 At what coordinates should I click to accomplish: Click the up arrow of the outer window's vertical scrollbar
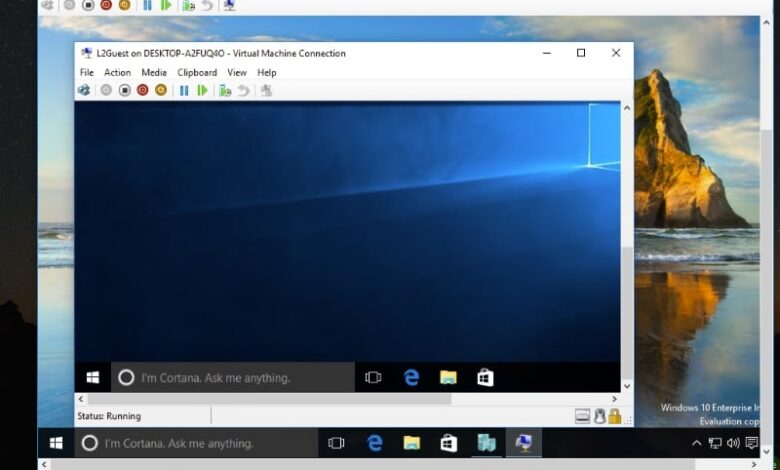[x=766, y=22]
